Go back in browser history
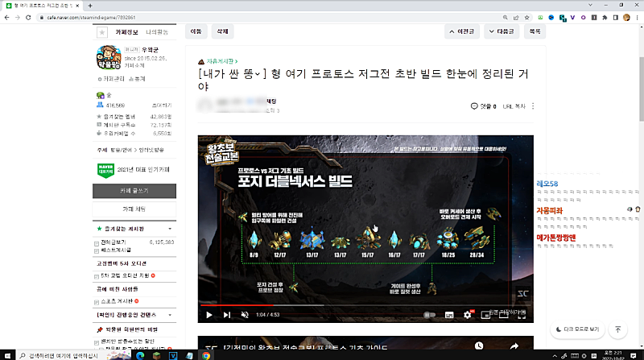Screen dimensions: 644x360 coord(6,17)
